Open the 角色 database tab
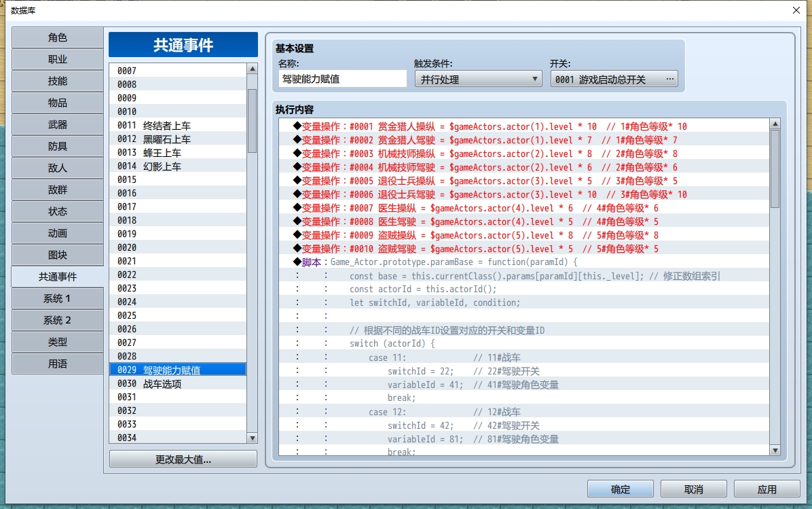The width and height of the screenshot is (812, 509). pyautogui.click(x=58, y=37)
